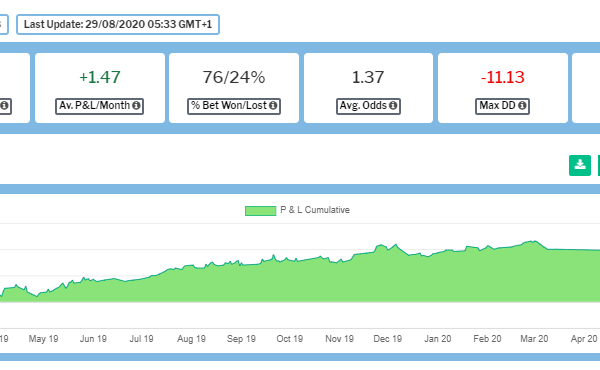600x370 pixels.
Task: Click the Aug 19 axis label
Action: coord(191,339)
